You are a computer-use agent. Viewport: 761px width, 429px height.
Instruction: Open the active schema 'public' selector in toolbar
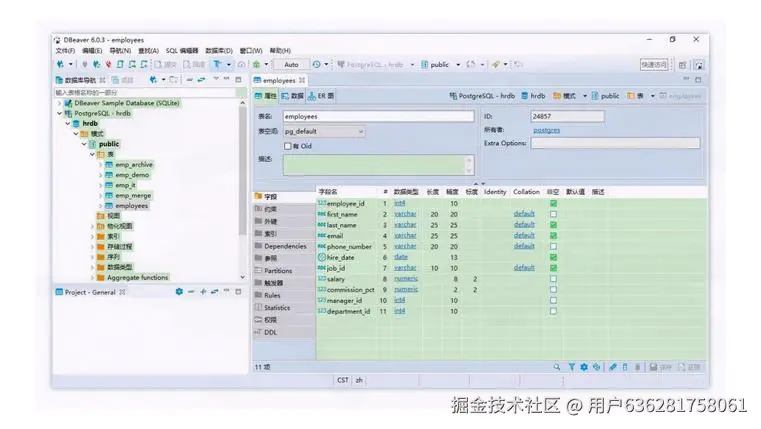click(440, 64)
